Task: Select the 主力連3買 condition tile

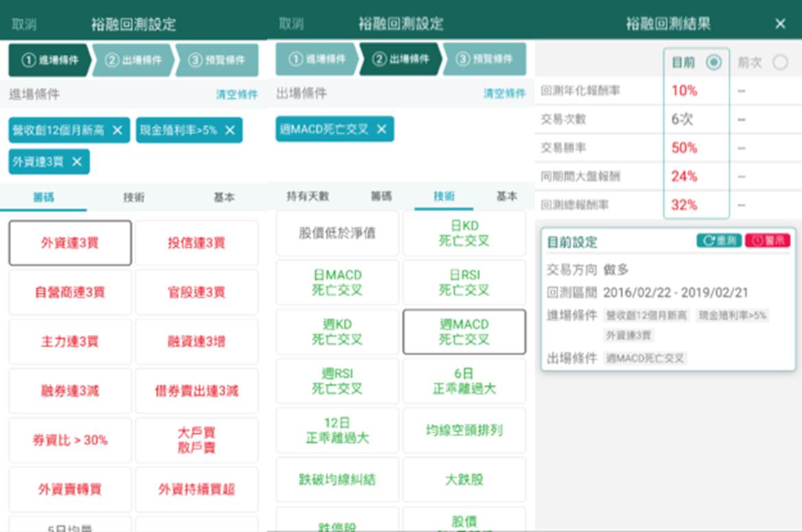Action: (70, 341)
